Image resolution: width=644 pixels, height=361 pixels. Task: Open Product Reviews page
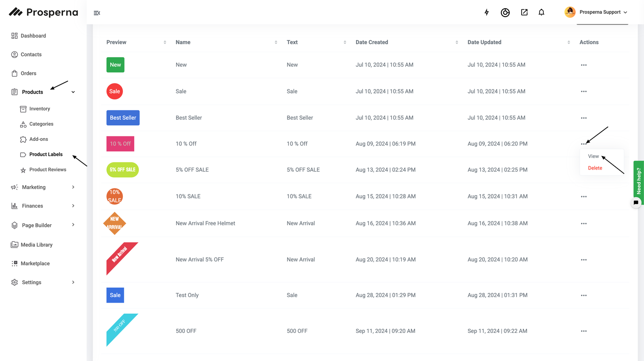click(x=47, y=170)
